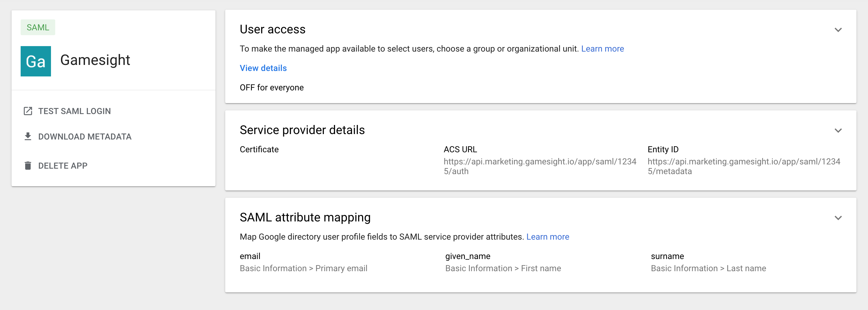Click the Gamesight app name
Screen dimensions: 868x310
click(x=95, y=60)
